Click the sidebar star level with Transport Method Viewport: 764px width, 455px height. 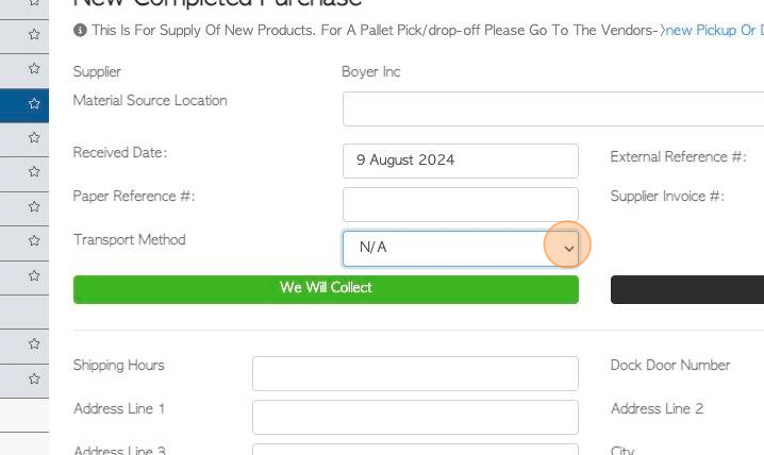pyautogui.click(x=34, y=241)
